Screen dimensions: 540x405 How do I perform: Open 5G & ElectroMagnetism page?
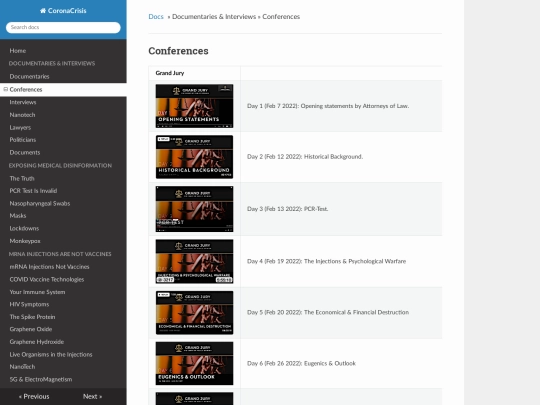41,380
